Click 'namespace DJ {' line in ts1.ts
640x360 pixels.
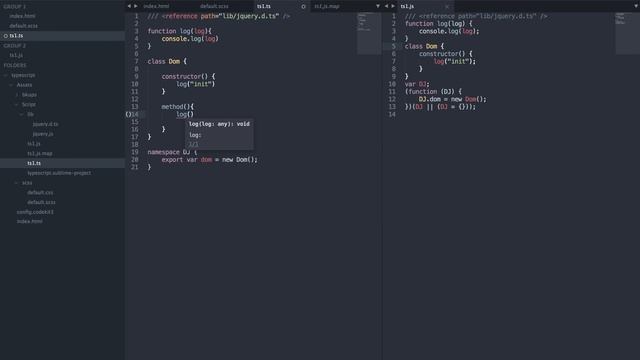pos(172,152)
